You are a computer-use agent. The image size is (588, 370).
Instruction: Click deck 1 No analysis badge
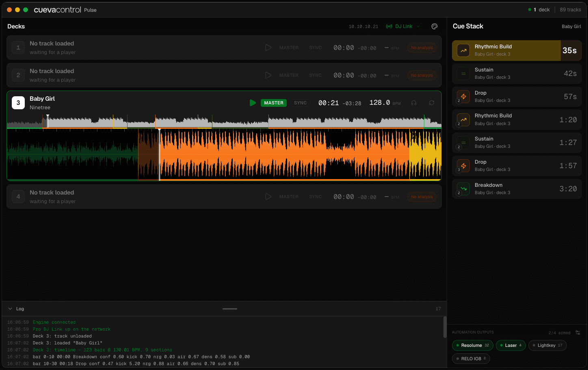click(x=422, y=48)
